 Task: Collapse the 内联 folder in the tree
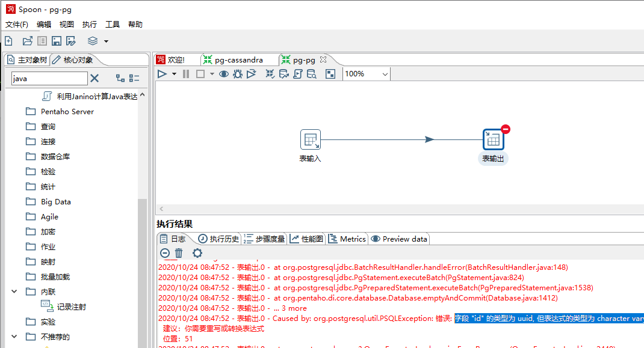pyautogui.click(x=14, y=292)
